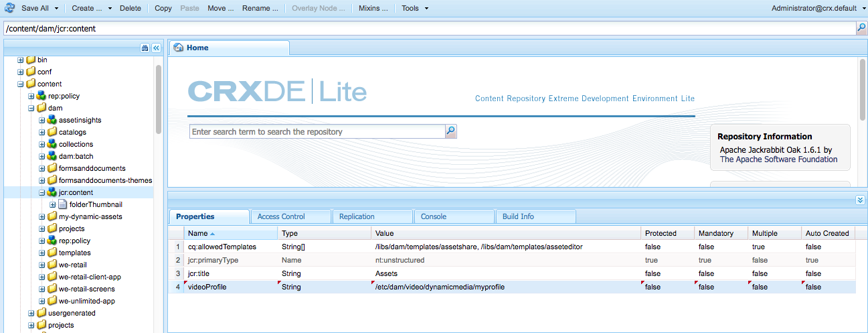Expand the assetinsights node
868x333 pixels.
(x=42, y=120)
